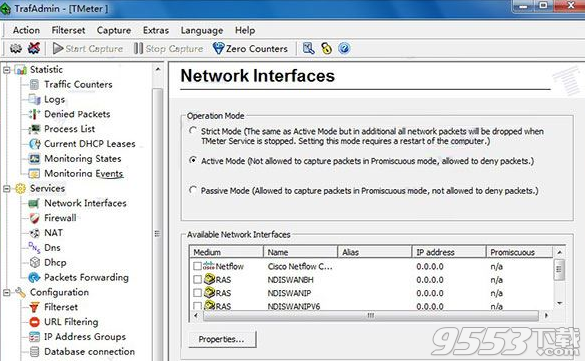Click the IP Address Groups icon

click(34, 337)
